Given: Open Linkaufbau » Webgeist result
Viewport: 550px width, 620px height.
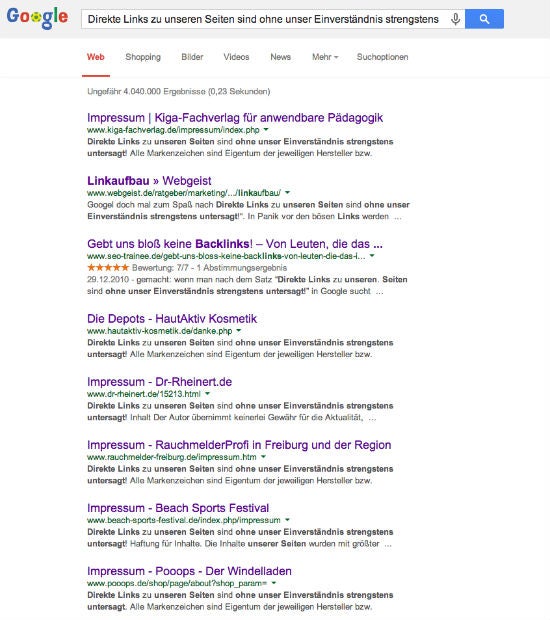Looking at the screenshot, I should pyautogui.click(x=149, y=181).
